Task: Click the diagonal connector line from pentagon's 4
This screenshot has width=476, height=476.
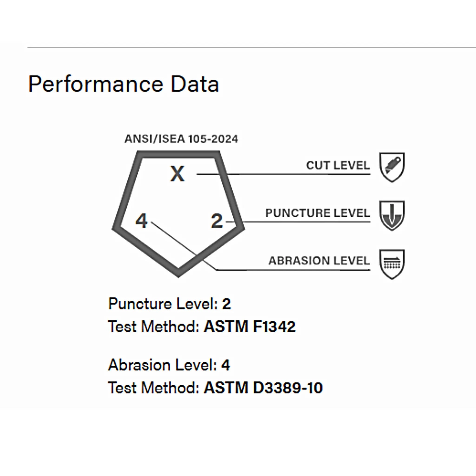Action: click(177, 241)
